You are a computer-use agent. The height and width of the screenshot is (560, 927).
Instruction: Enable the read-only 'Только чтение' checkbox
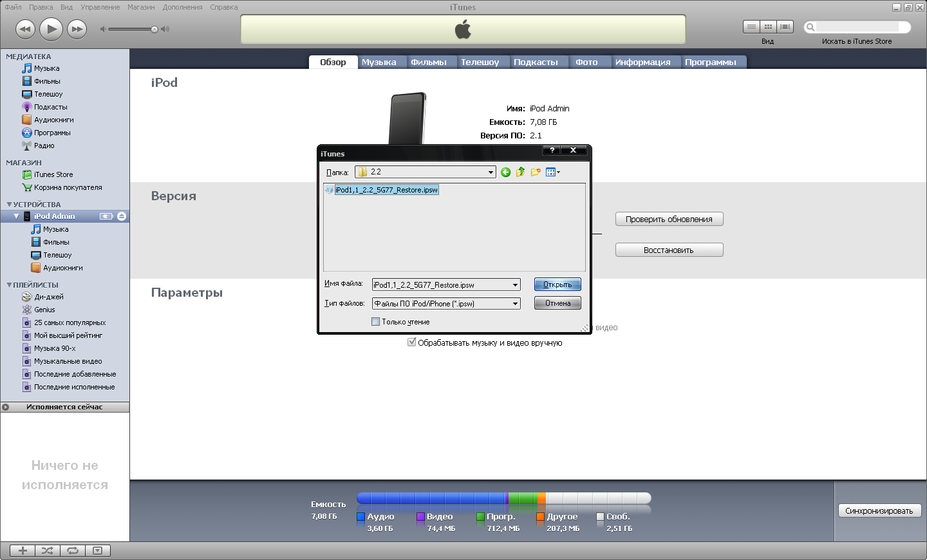[375, 322]
